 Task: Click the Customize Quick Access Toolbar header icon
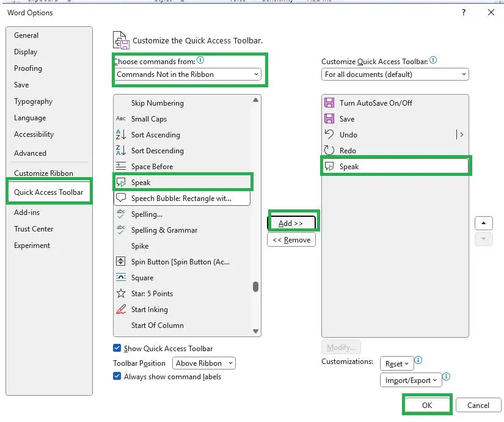tap(121, 40)
